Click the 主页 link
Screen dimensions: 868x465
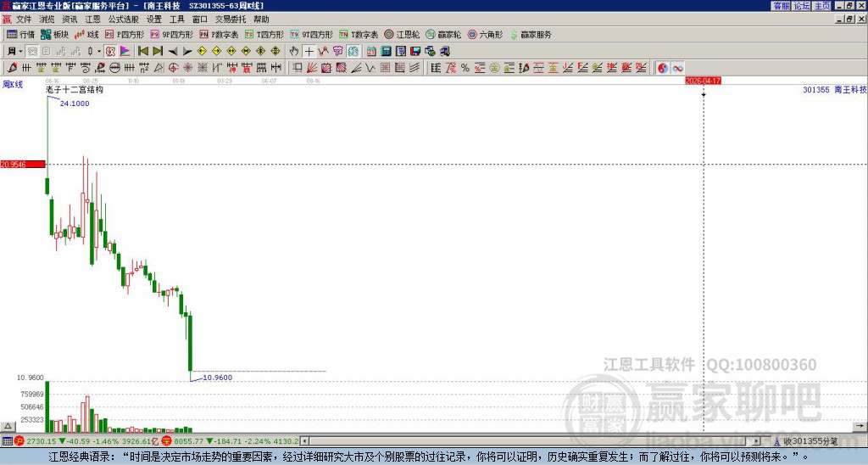[x=822, y=6]
